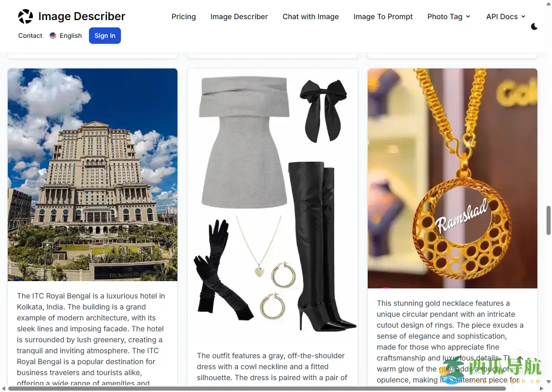Click the horizontal scrollbar at page bottom
The width and height of the screenshot is (552, 392).
point(257,388)
